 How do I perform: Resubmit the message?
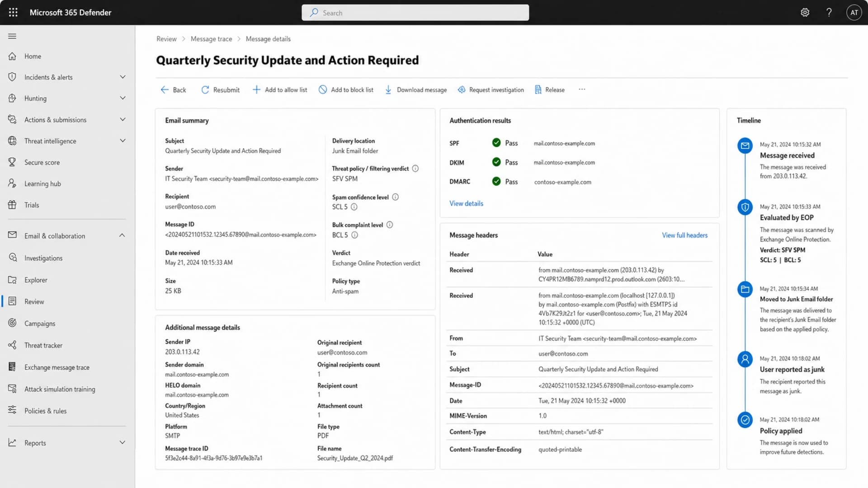220,90
